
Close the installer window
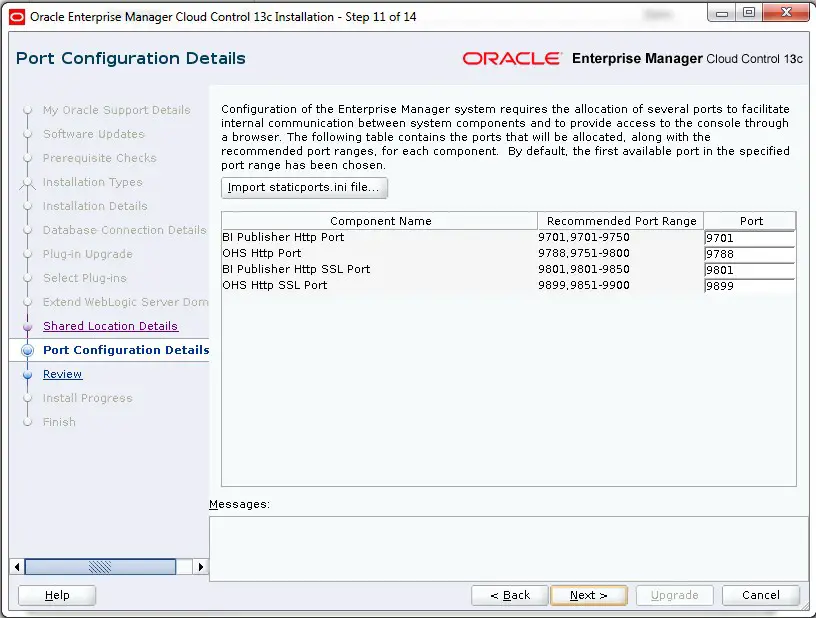786,12
